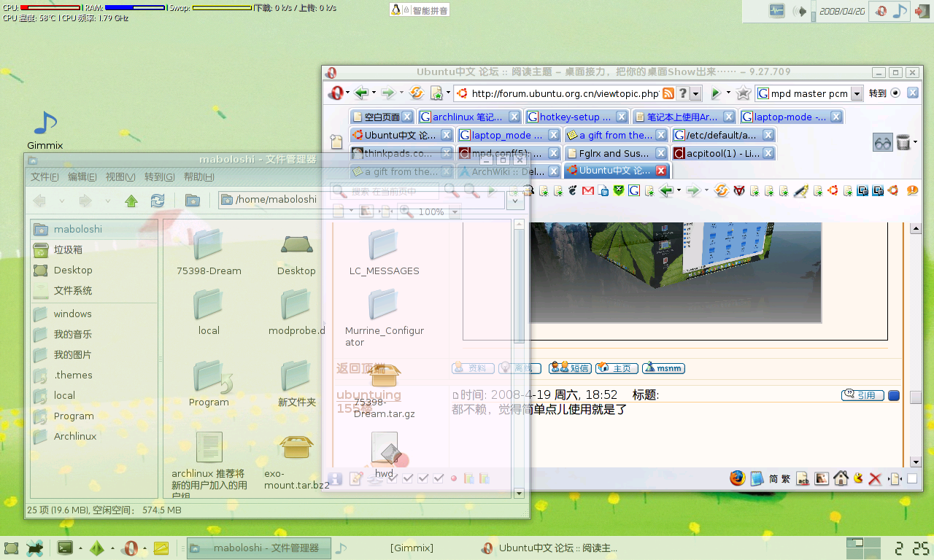The height and width of the screenshot is (560, 934).
Task: Open the 文件 menu in file manager
Action: pyautogui.click(x=45, y=177)
